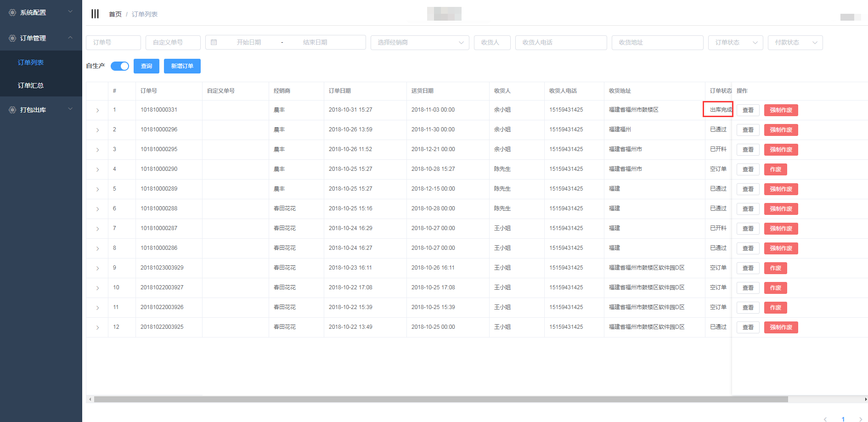Click the 查询 search button
Image resolution: width=868 pixels, height=422 pixels.
pyautogui.click(x=147, y=66)
